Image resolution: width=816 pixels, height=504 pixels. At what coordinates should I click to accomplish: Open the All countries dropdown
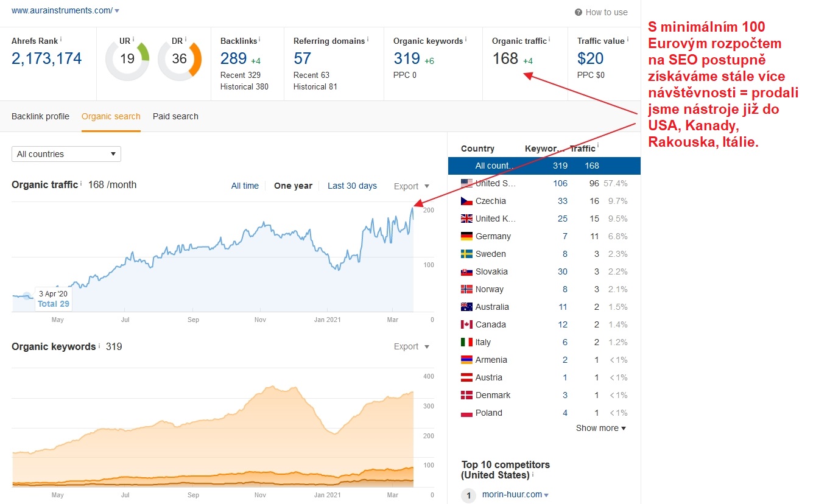click(x=66, y=154)
